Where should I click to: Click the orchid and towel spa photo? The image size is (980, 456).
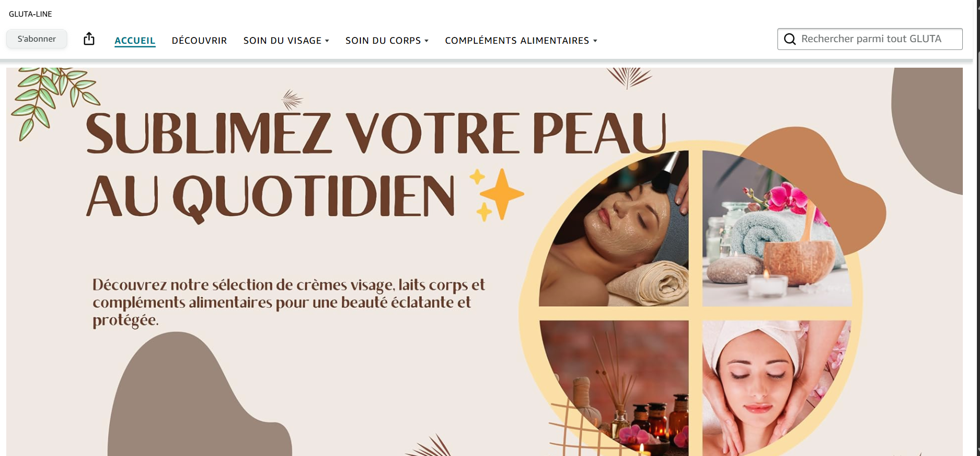777,228
